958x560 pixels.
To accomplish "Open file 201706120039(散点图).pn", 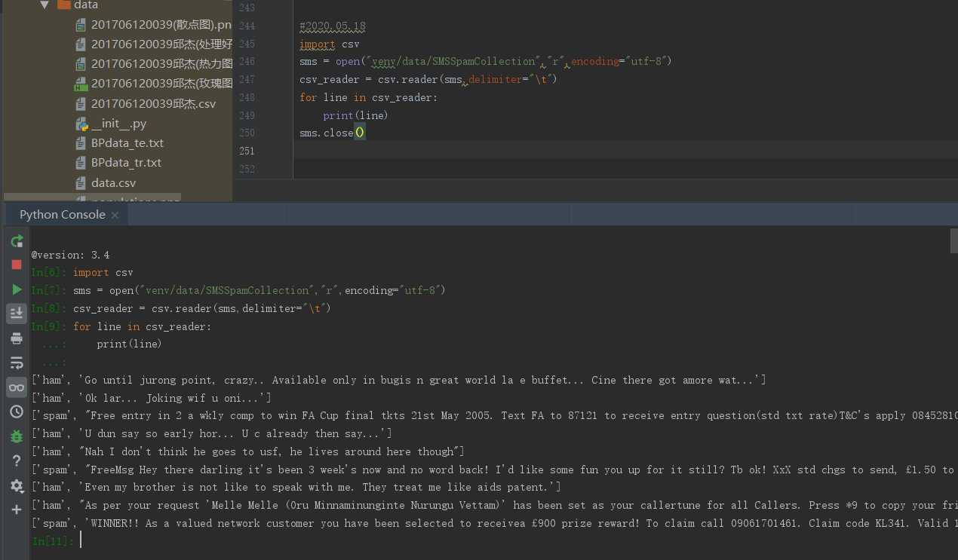I will (x=161, y=24).
